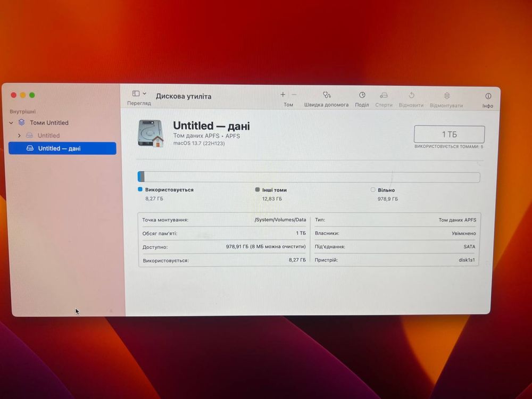The image size is (532, 399).
Task: Click white Вільно legend swatch
Action: click(x=373, y=190)
